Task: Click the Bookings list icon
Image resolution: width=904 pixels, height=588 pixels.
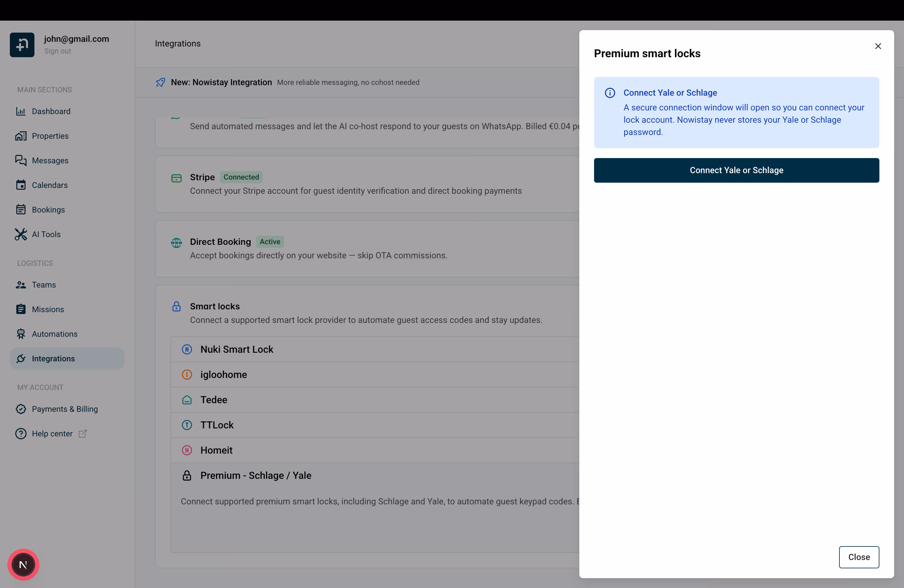Action: (21, 210)
